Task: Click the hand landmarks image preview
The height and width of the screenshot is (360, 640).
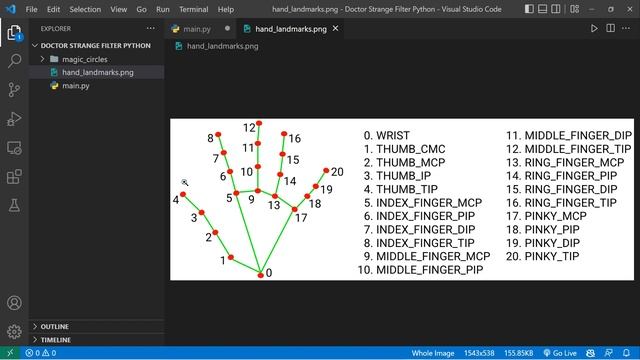Action: point(402,199)
